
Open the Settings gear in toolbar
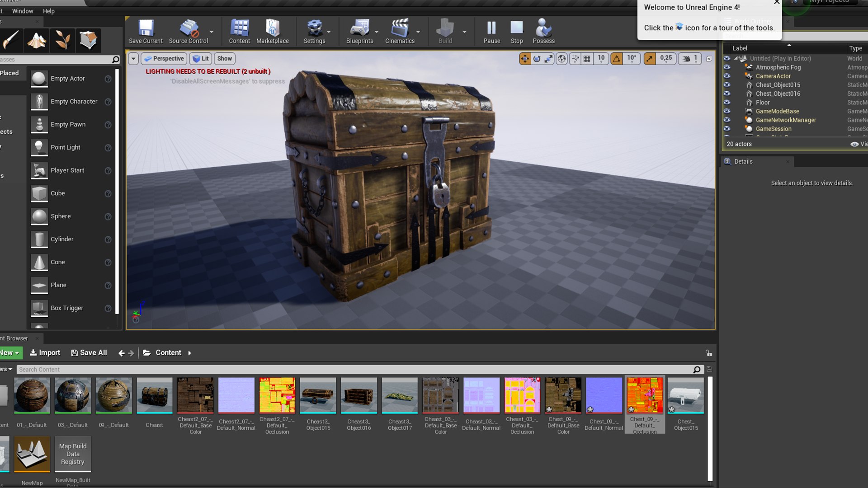[314, 32]
